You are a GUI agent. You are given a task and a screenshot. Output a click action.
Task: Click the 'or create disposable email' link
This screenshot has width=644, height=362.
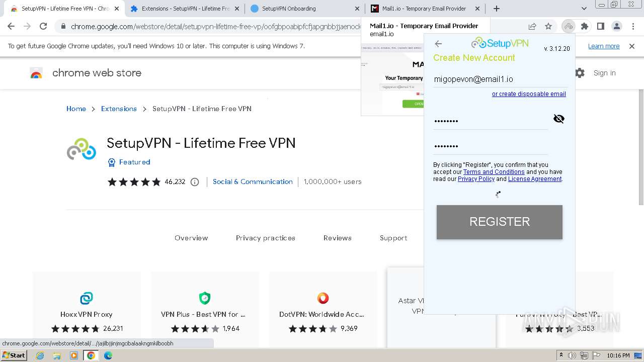529,94
